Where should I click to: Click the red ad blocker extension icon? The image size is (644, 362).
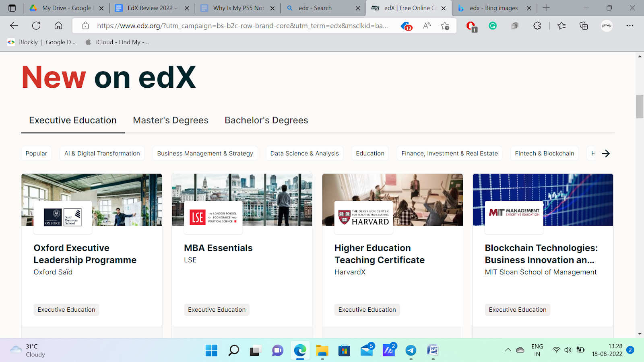point(471,26)
